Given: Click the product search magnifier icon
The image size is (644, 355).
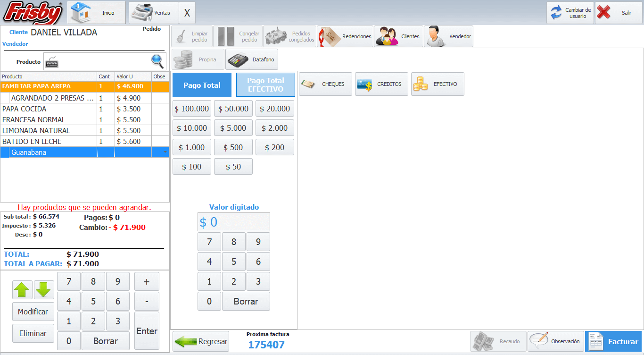Looking at the screenshot, I should (158, 61).
